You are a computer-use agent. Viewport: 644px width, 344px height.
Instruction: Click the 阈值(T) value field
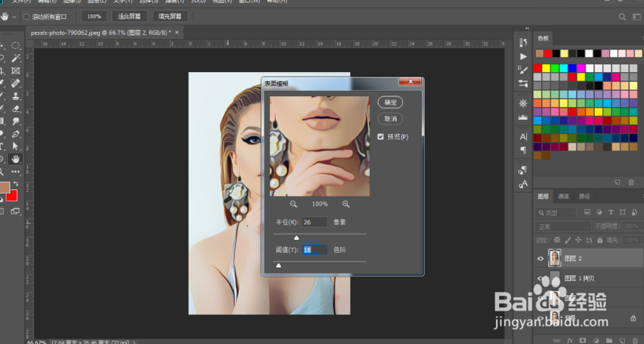coord(315,249)
